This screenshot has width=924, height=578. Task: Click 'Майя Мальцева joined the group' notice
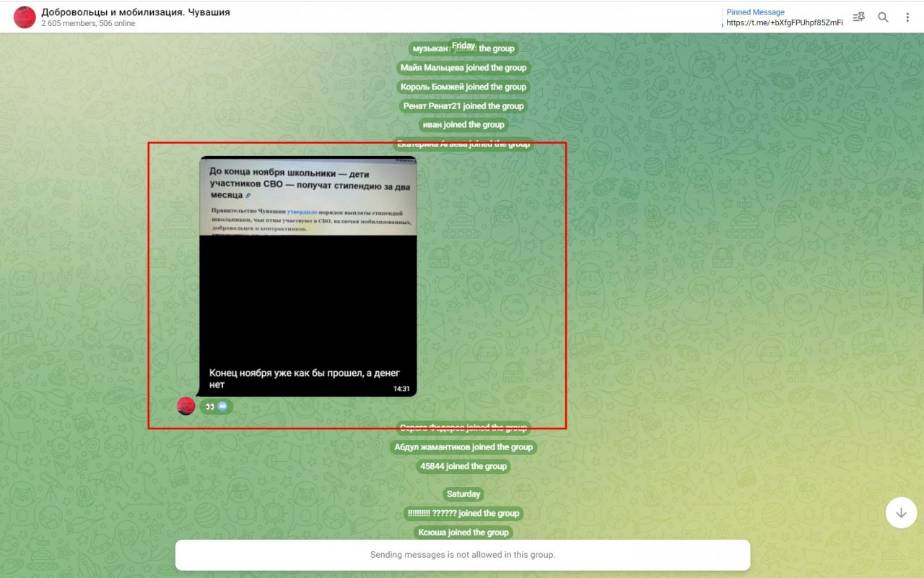pyautogui.click(x=463, y=68)
